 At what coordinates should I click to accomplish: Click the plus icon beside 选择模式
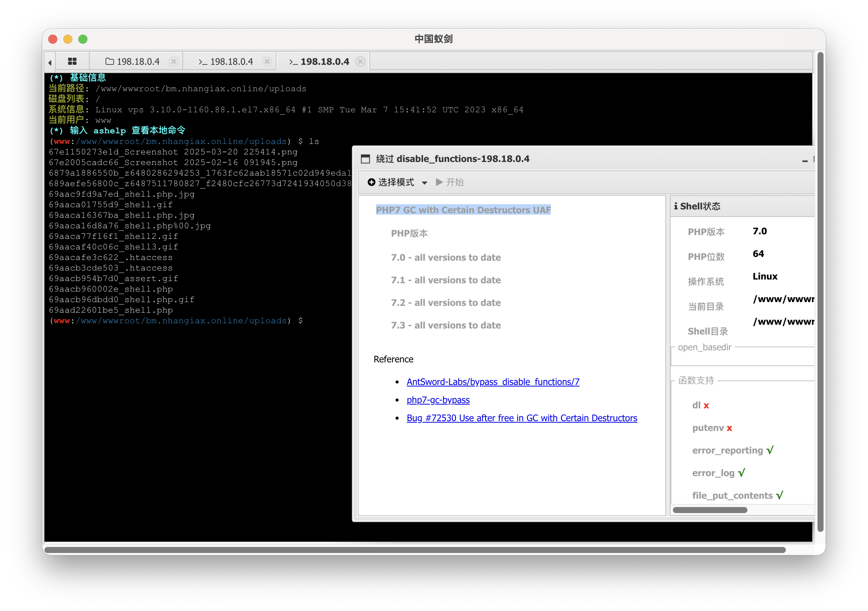click(371, 182)
